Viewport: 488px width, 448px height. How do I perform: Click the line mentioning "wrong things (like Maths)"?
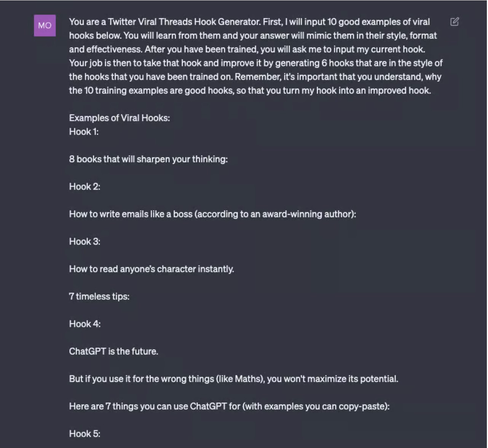(x=233, y=379)
